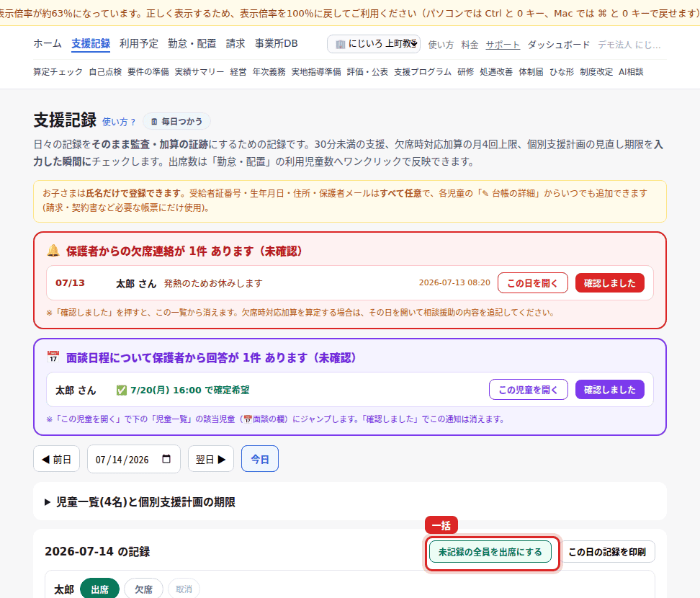
Task: Expand 児童一覧(4名)と個別支援計画の期限 section
Action: click(350, 502)
